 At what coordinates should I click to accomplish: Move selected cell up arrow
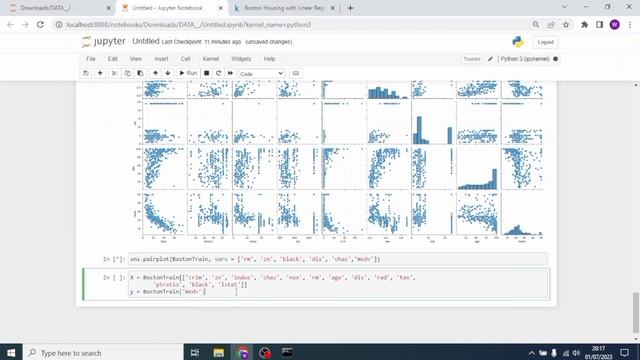tap(155, 73)
